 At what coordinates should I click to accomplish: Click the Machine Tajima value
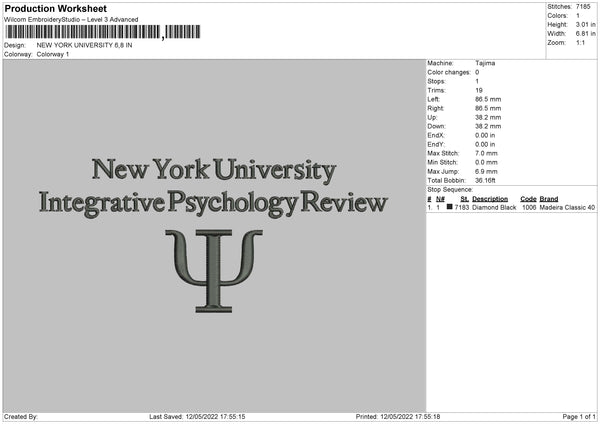point(485,63)
